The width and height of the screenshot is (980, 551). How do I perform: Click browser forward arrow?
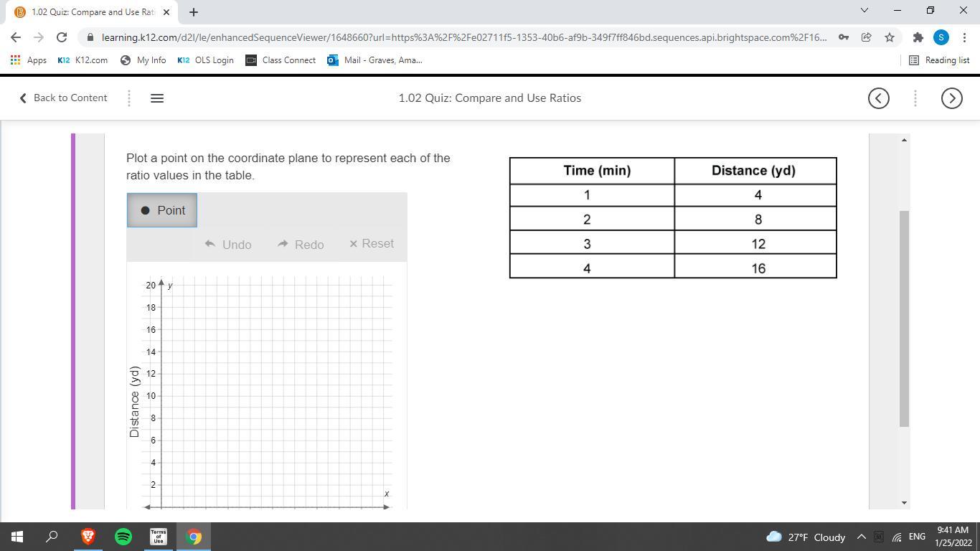pos(39,37)
